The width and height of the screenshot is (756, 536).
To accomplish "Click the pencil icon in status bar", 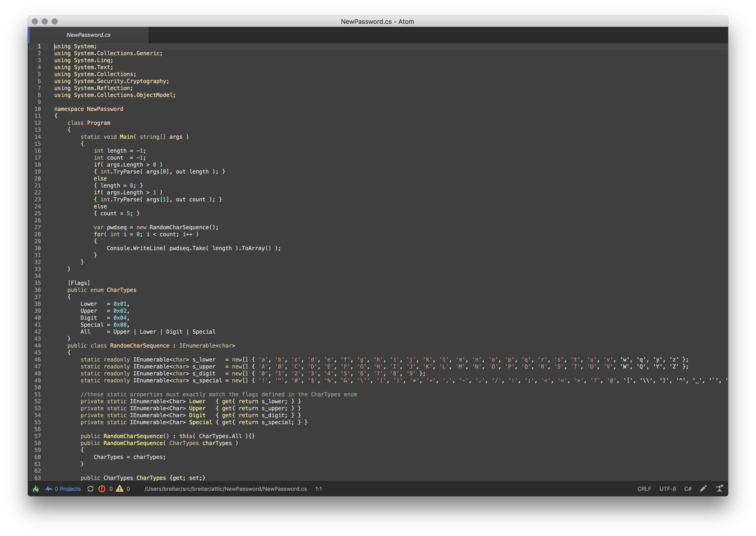I will [703, 489].
